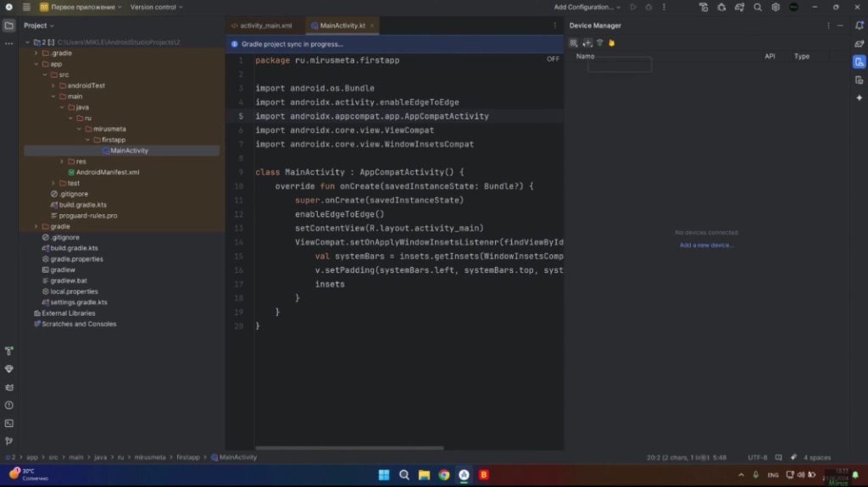Viewport: 868px width, 487px height.
Task: Expand the res folder in project tree
Action: pos(62,161)
